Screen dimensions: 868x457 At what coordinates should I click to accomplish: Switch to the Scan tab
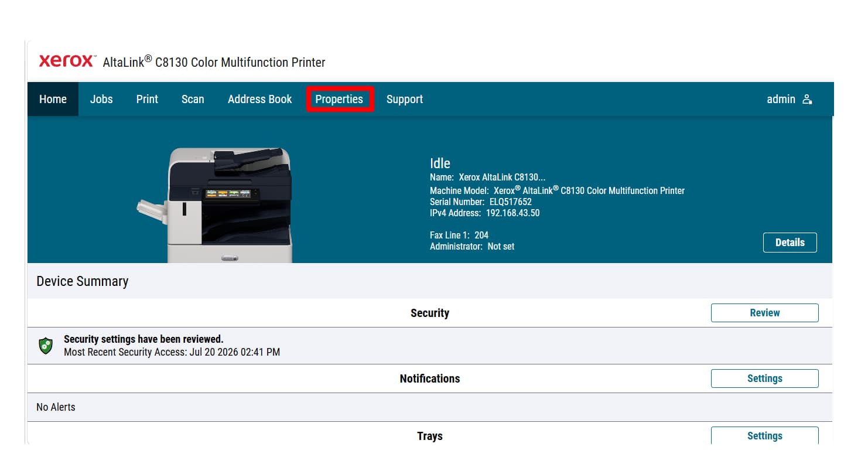click(x=193, y=99)
